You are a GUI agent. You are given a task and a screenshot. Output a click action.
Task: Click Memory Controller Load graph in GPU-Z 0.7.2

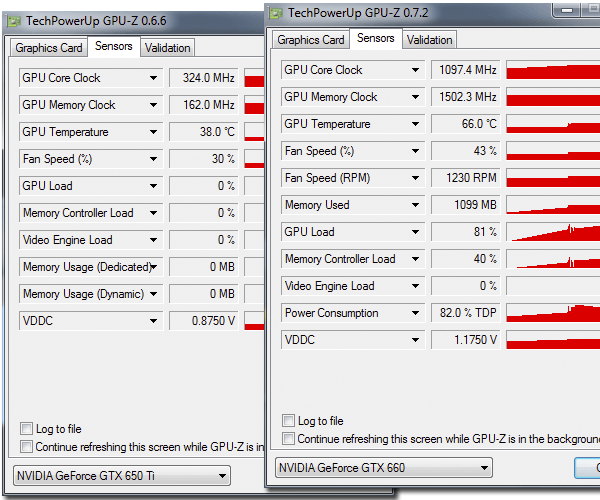[553, 259]
